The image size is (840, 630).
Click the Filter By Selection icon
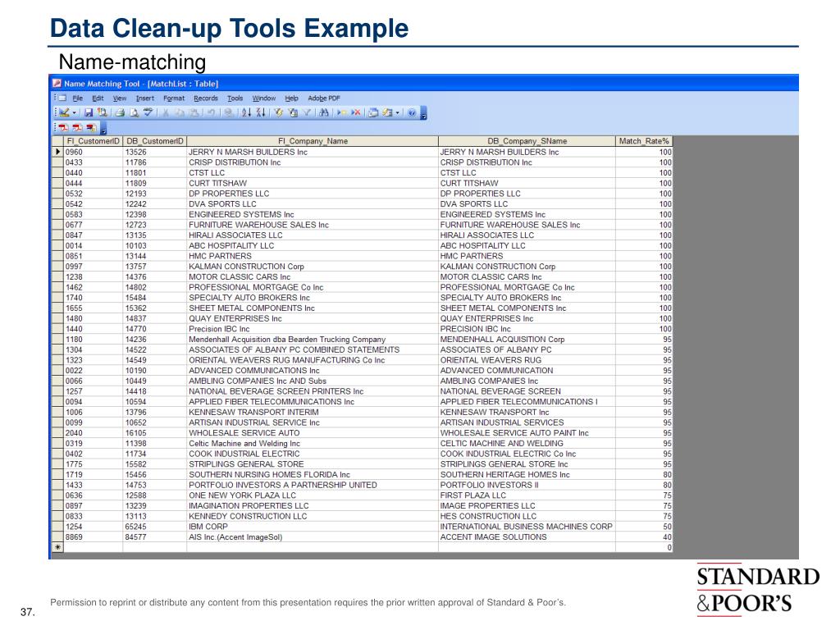tap(278, 112)
